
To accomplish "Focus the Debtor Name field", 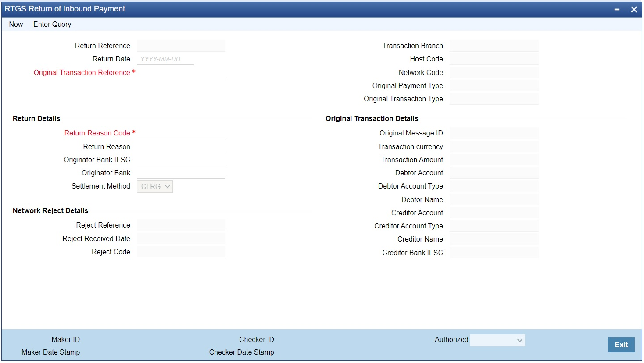I will click(x=494, y=199).
